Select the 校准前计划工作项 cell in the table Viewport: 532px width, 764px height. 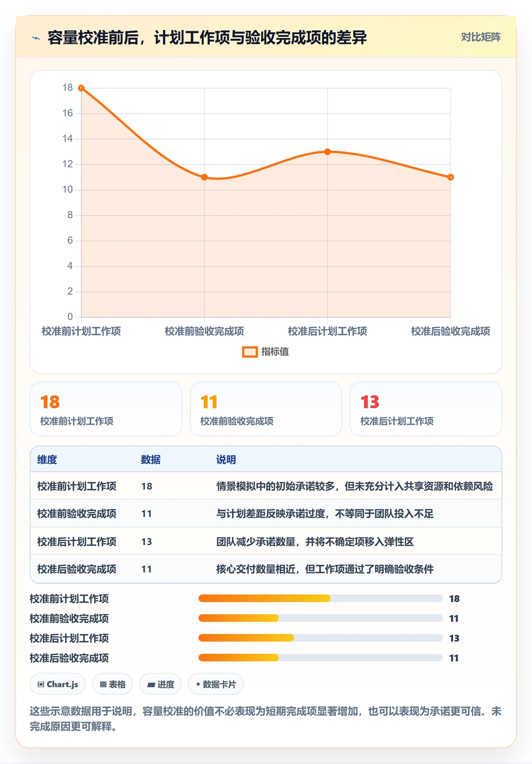click(x=77, y=486)
